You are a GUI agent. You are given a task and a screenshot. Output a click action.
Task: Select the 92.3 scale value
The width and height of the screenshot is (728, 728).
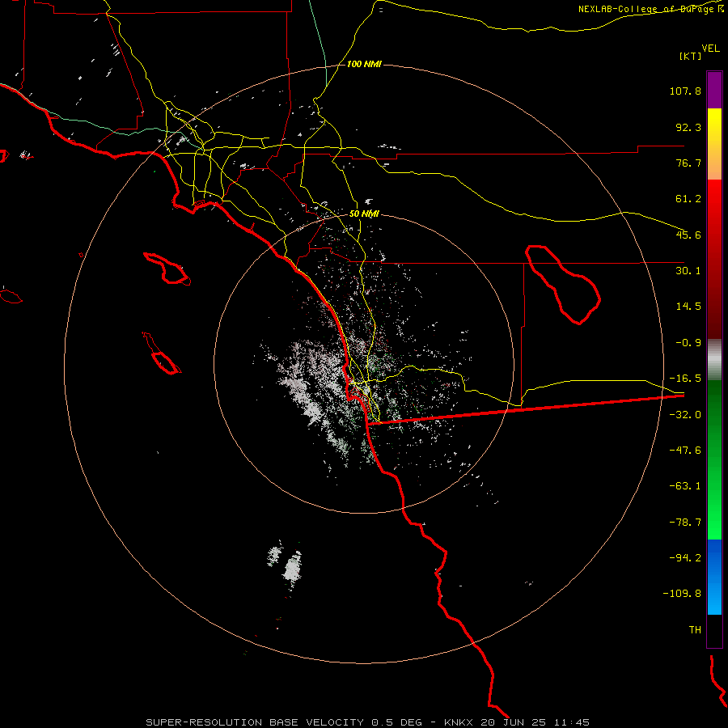coord(688,127)
